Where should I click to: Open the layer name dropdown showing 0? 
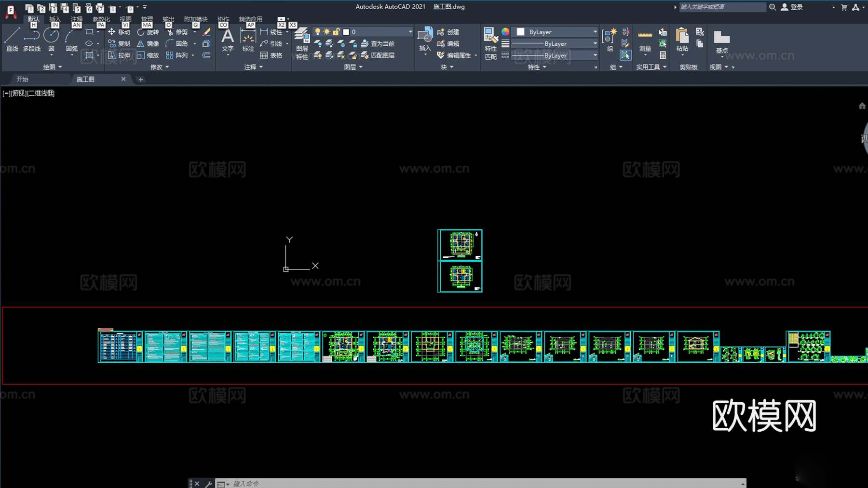click(363, 32)
